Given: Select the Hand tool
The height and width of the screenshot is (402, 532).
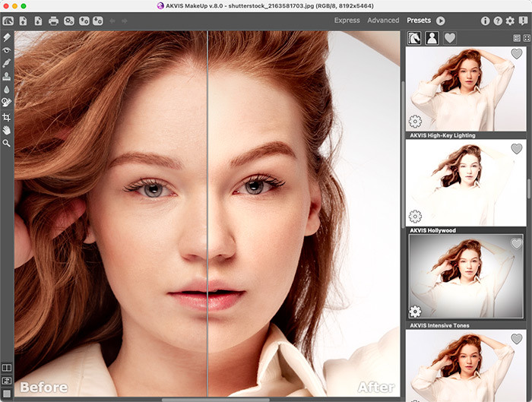Looking at the screenshot, I should coord(7,130).
